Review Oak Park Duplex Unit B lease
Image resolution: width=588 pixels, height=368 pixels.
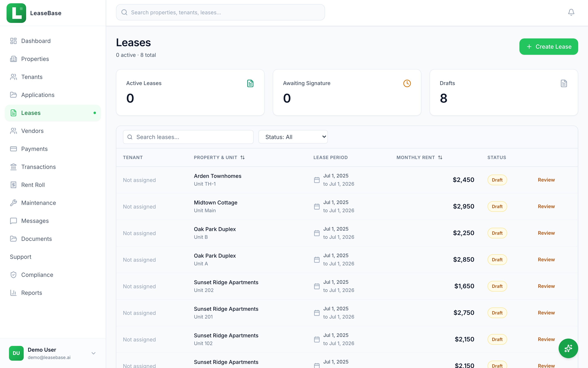tap(546, 233)
